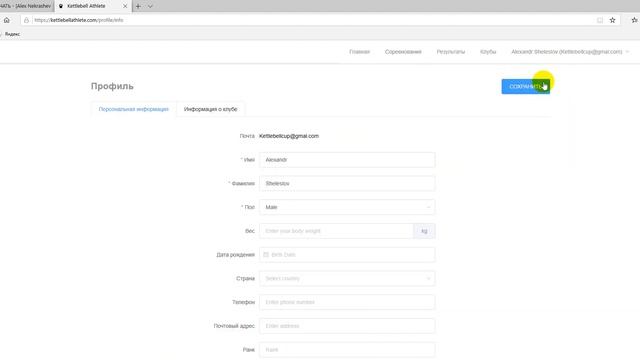
Task: Click the Телефон phone number field
Action: coord(347,302)
